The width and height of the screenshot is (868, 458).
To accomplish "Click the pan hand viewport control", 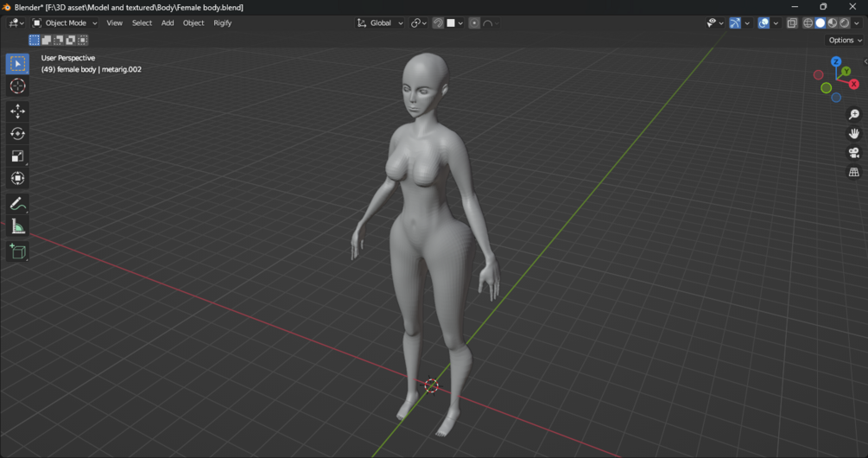I will 854,133.
